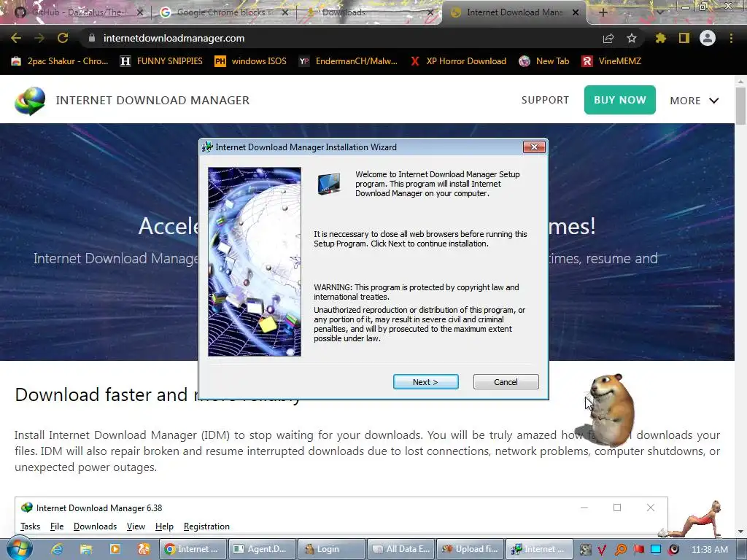The image size is (747, 560).
Task: Open the EndermanCH/Malw... bookmark
Action: (x=348, y=61)
